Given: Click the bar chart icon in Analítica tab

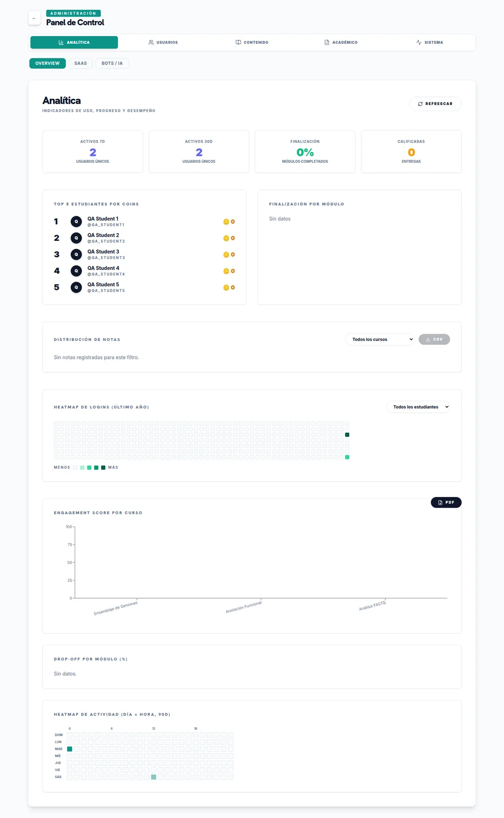Looking at the screenshot, I should pyautogui.click(x=61, y=42).
